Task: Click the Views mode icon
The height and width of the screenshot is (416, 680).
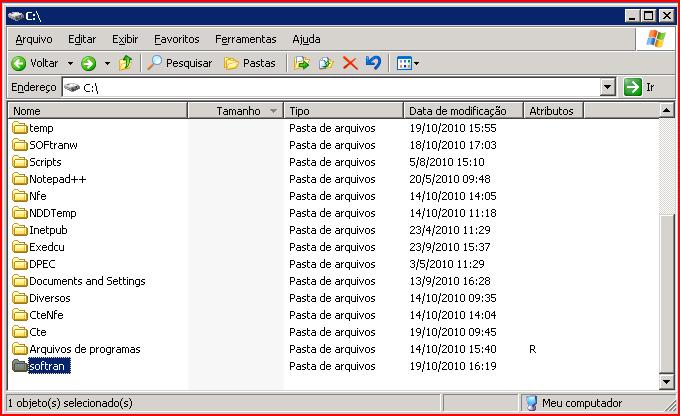Action: (404, 64)
